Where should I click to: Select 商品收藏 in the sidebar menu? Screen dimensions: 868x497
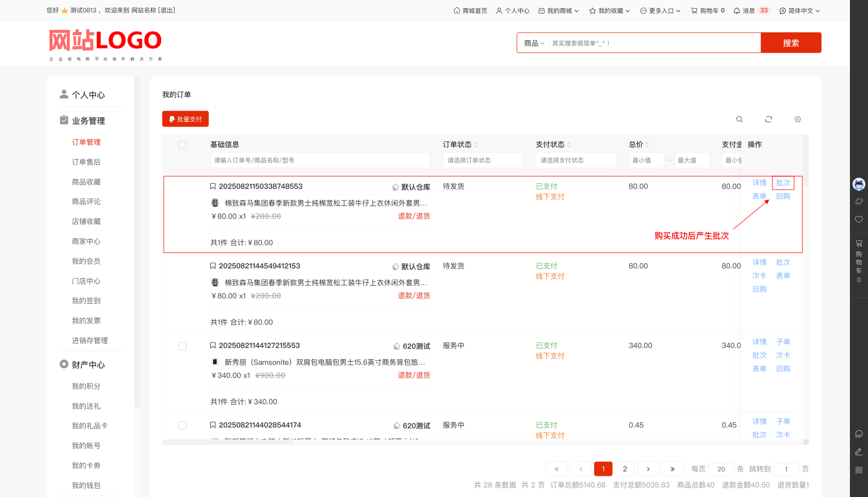click(x=86, y=182)
